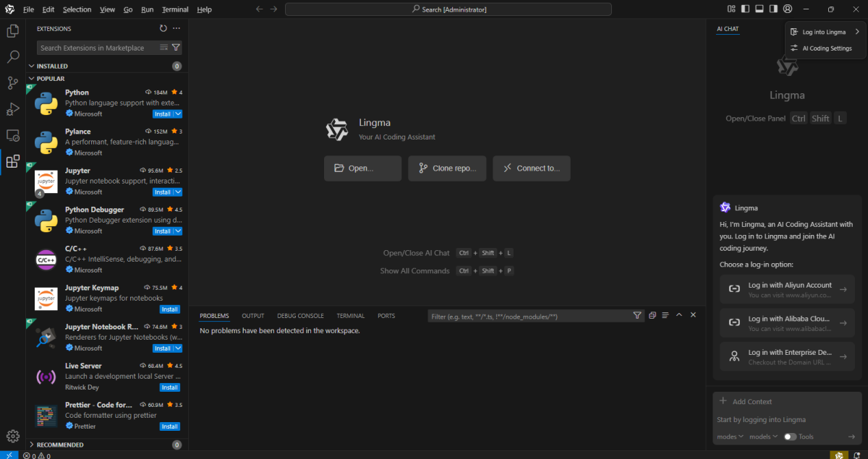Click the Remote Explorer activity bar icon
The width and height of the screenshot is (868, 459).
(12, 135)
